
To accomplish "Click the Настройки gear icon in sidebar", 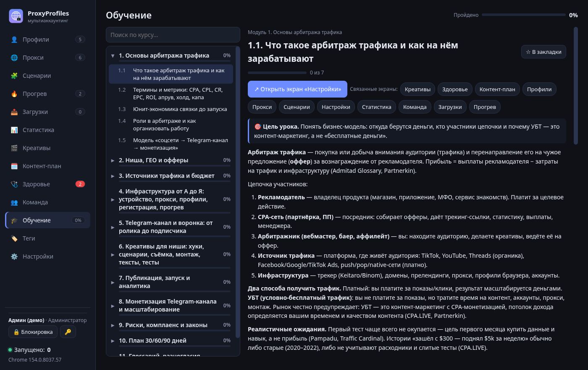I will (14, 256).
